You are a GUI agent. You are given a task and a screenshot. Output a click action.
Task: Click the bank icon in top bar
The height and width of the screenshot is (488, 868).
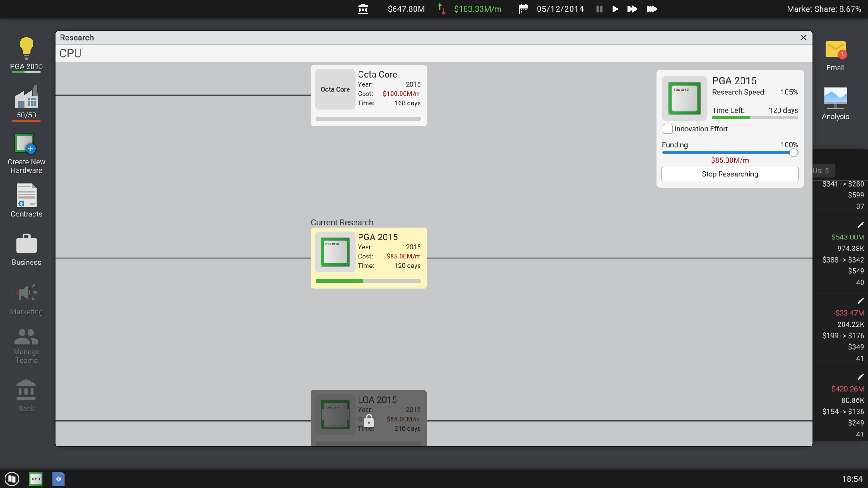click(363, 9)
